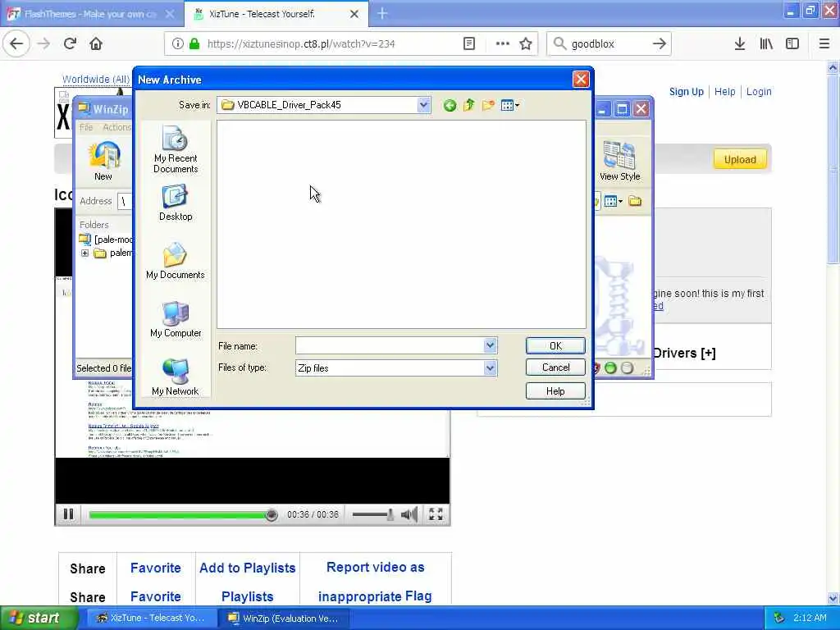Create a new folder in New Archive dialog

(x=488, y=105)
